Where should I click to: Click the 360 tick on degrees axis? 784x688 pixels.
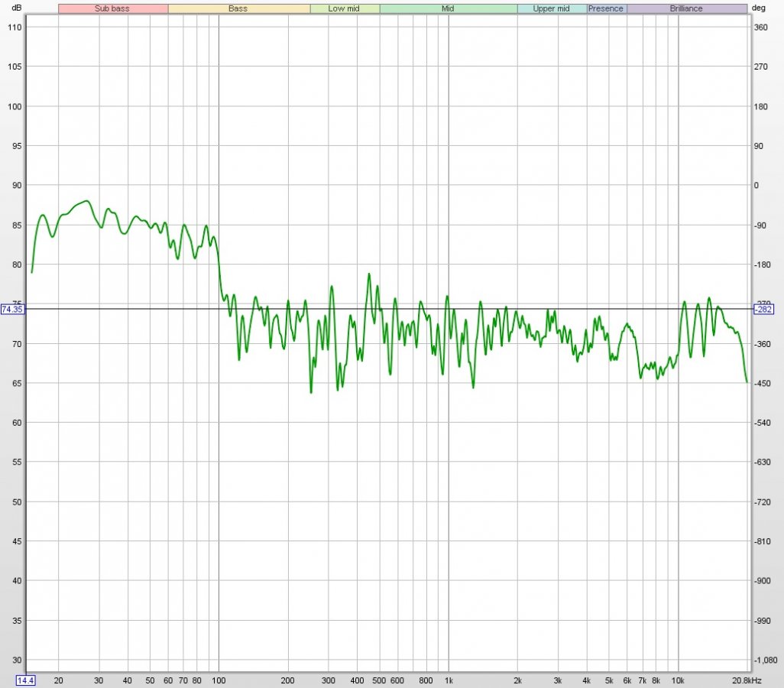[x=761, y=27]
